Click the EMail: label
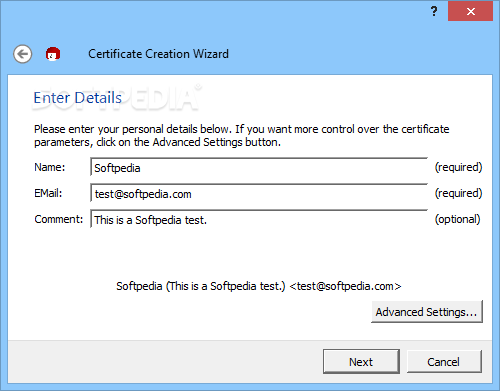 pos(48,193)
